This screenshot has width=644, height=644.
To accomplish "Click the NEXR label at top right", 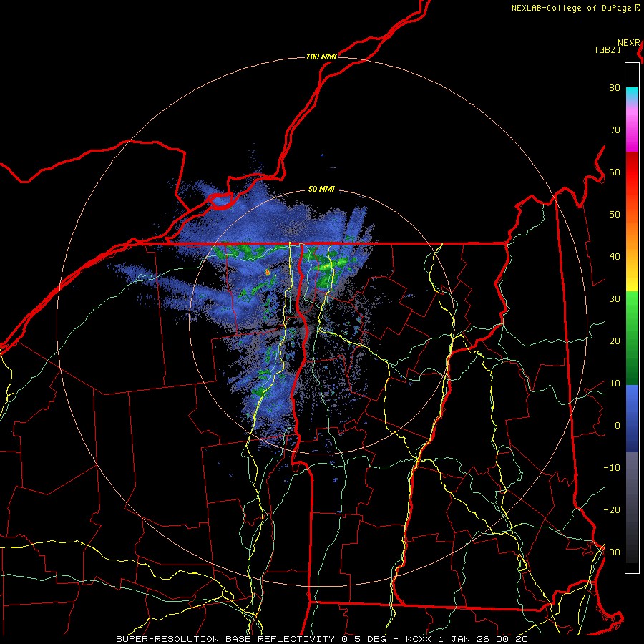I will point(628,43).
